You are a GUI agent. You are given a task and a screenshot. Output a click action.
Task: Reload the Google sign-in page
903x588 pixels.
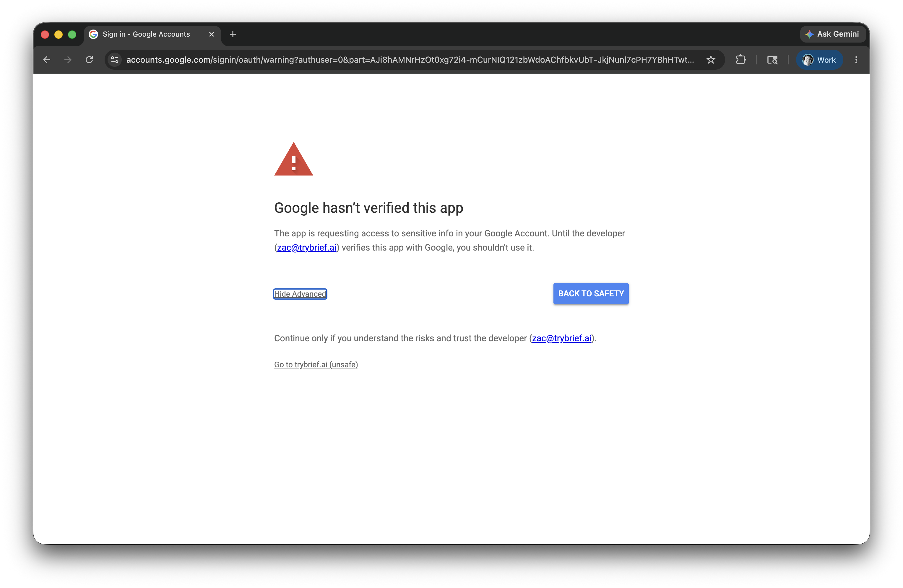tap(89, 60)
